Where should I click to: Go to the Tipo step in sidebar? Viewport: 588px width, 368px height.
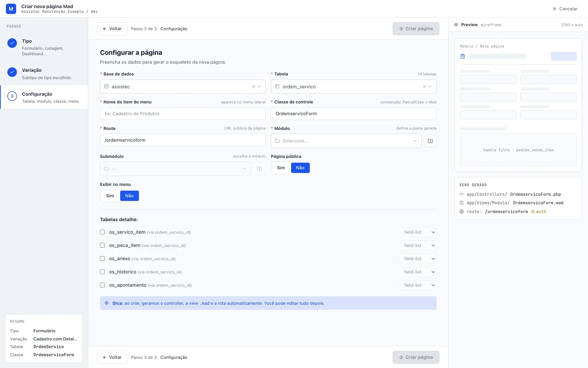[x=44, y=47]
